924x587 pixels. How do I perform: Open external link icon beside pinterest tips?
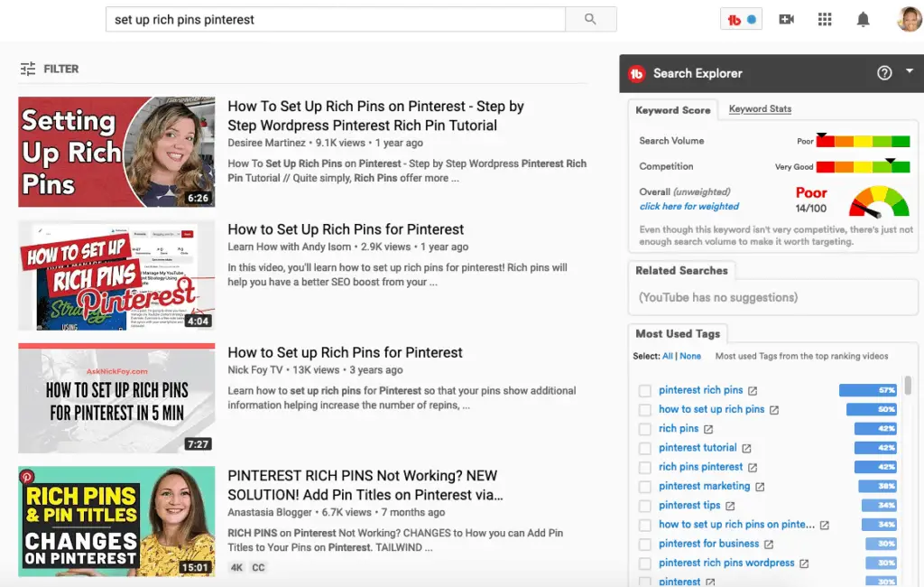[730, 507]
